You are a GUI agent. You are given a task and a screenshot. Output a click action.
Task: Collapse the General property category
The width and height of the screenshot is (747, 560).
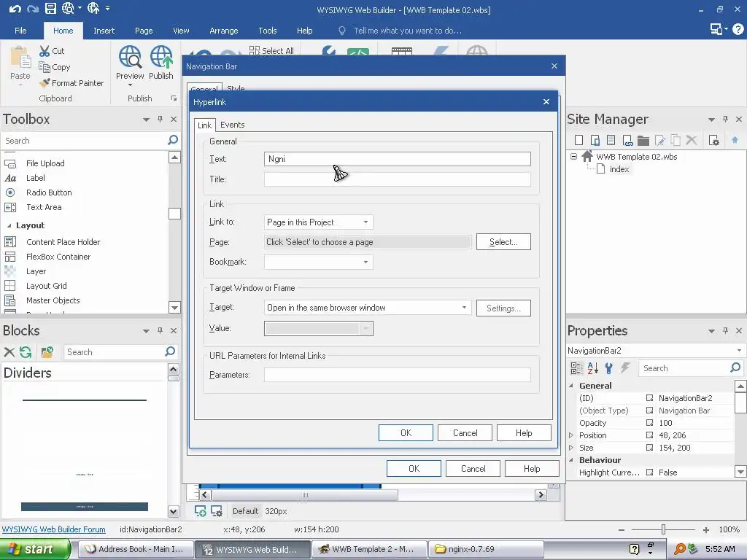pos(570,385)
